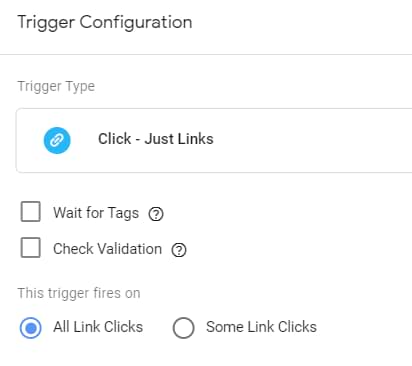
Task: Click the divider line under Trigger Configuration
Action: tap(206, 54)
